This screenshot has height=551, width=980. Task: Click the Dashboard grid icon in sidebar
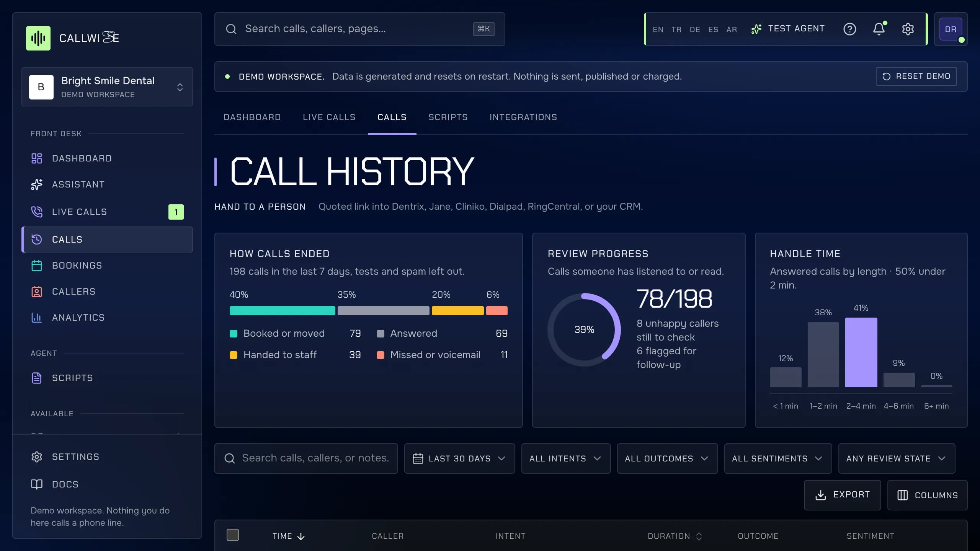37,158
